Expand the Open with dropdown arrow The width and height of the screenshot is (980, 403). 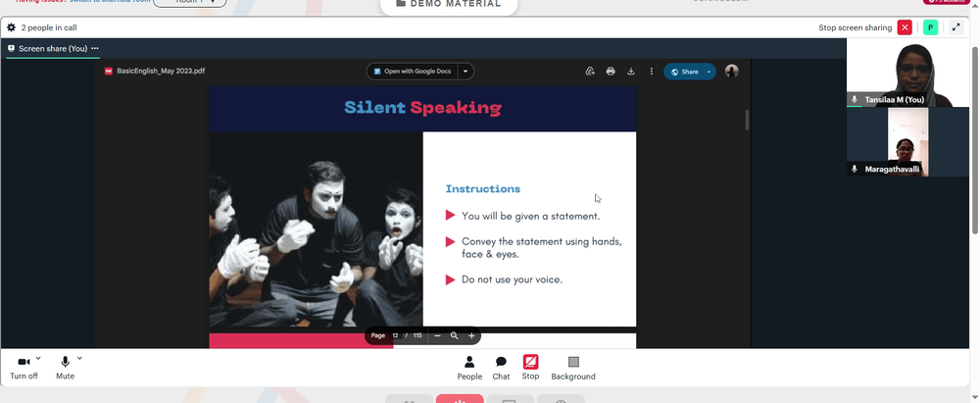click(465, 72)
